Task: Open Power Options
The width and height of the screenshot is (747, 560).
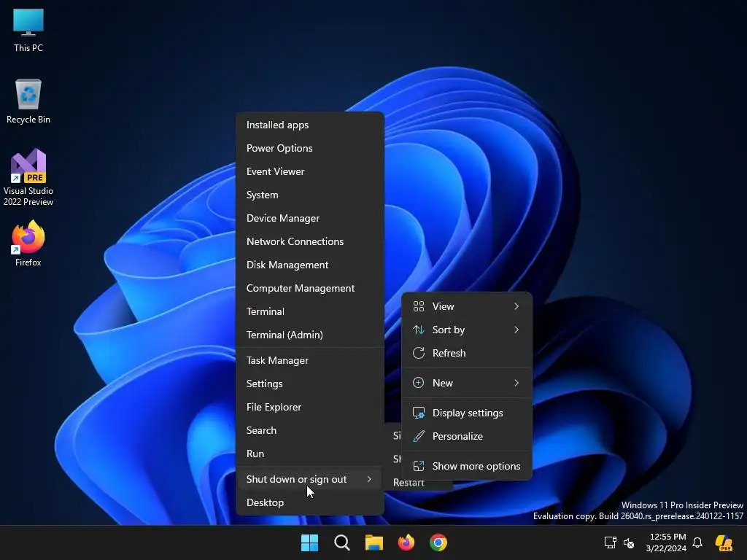Action: (310, 148)
